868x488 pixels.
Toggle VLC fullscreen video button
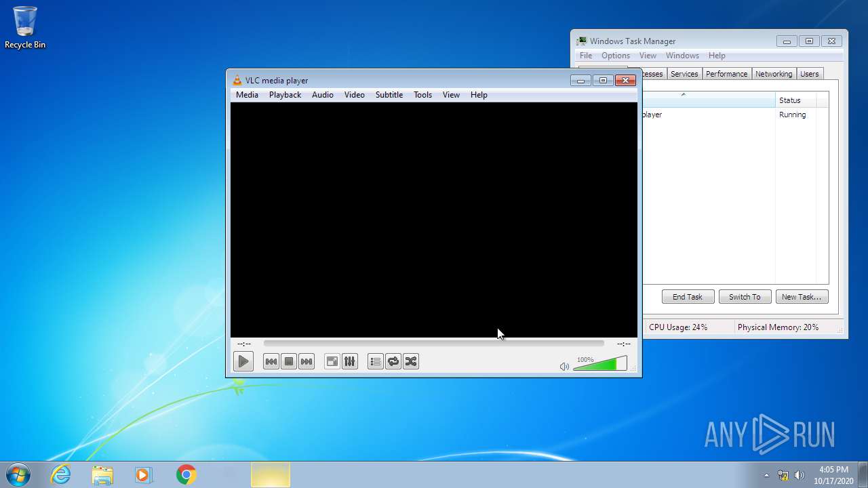coord(332,361)
